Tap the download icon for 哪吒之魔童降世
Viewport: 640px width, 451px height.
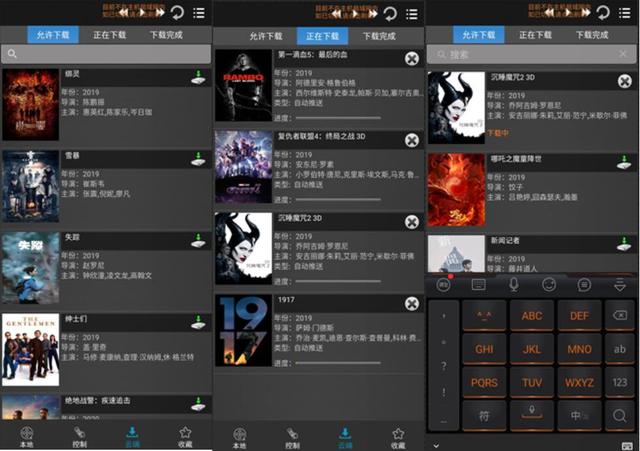(x=624, y=162)
